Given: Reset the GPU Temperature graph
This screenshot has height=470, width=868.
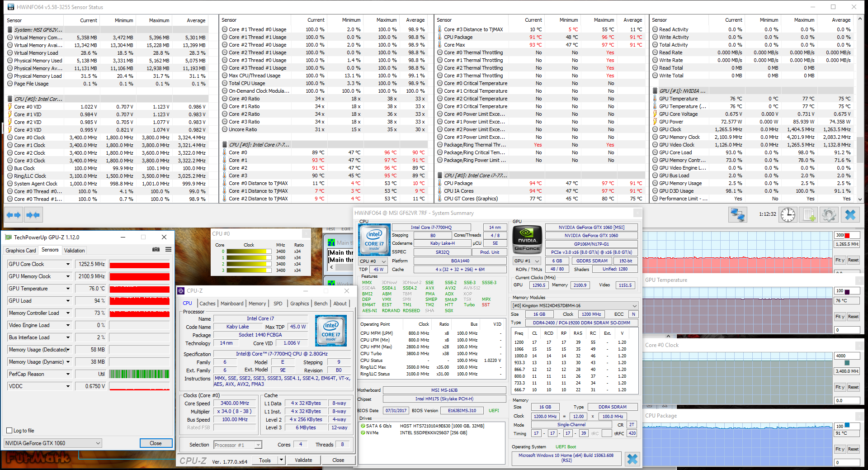Looking at the screenshot, I should [853, 317].
